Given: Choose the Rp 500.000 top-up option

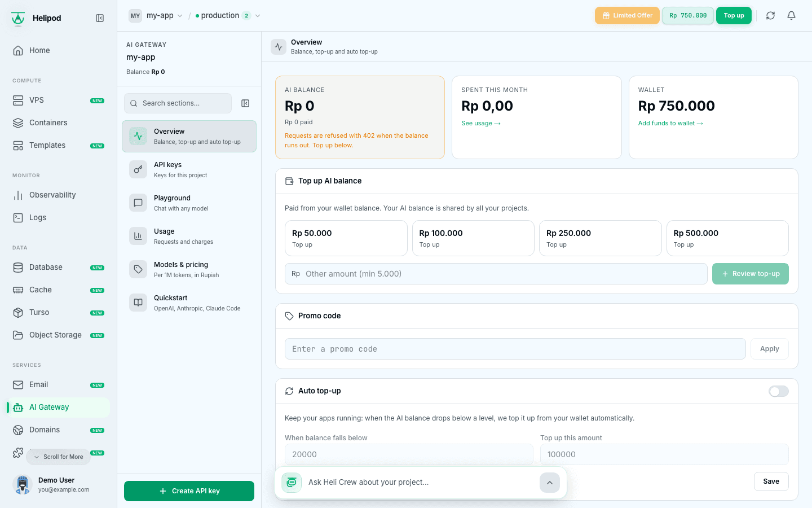Looking at the screenshot, I should tap(727, 238).
